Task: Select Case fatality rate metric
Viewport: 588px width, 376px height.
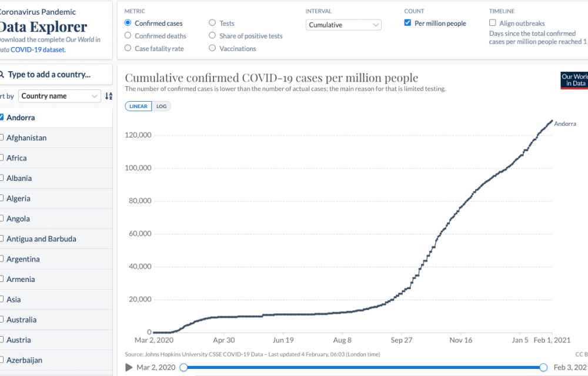Action: point(128,49)
